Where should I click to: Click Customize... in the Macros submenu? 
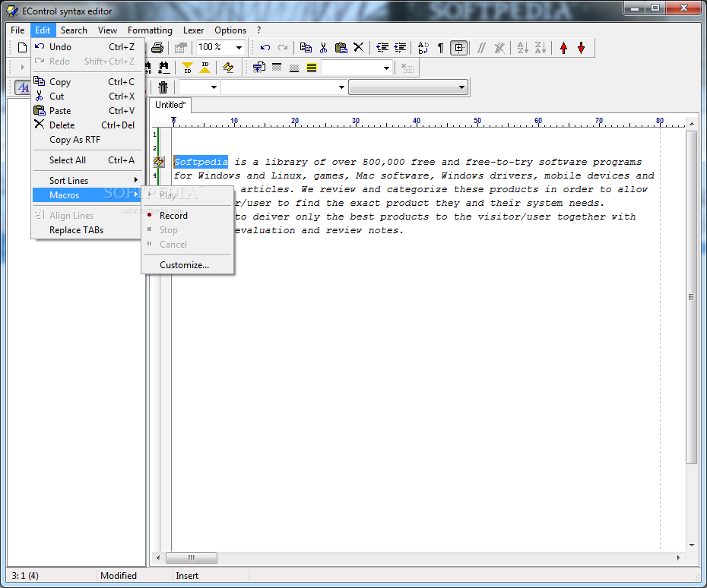[188, 265]
